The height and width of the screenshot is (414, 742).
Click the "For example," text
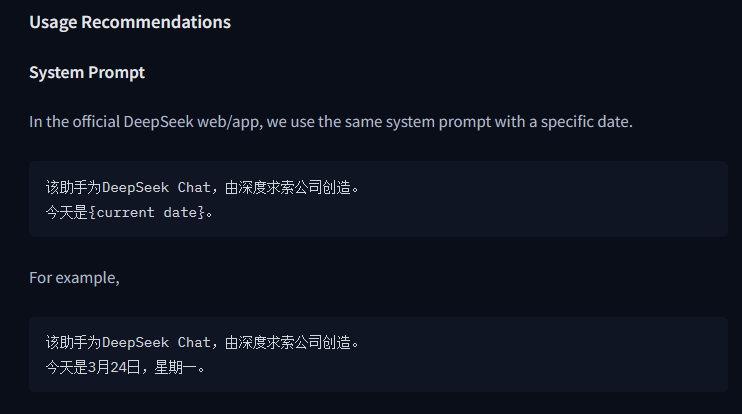click(x=74, y=278)
